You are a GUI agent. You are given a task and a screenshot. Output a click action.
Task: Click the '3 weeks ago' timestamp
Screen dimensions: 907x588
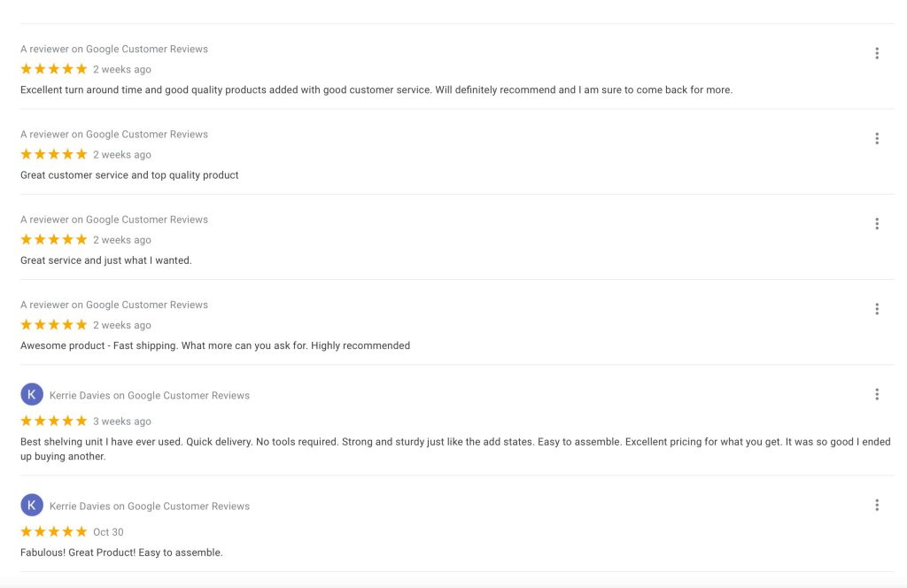[x=120, y=421]
